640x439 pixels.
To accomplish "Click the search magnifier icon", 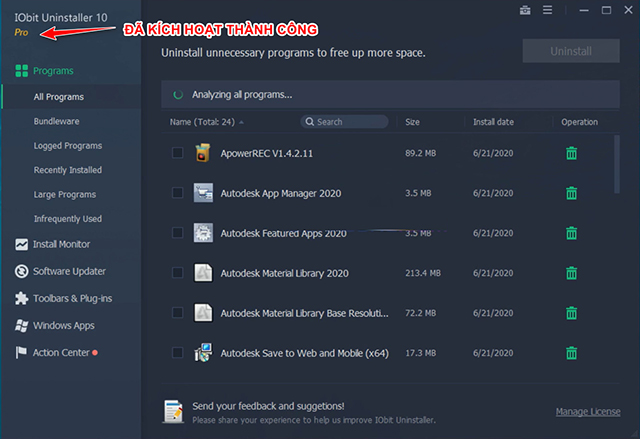I will click(310, 122).
